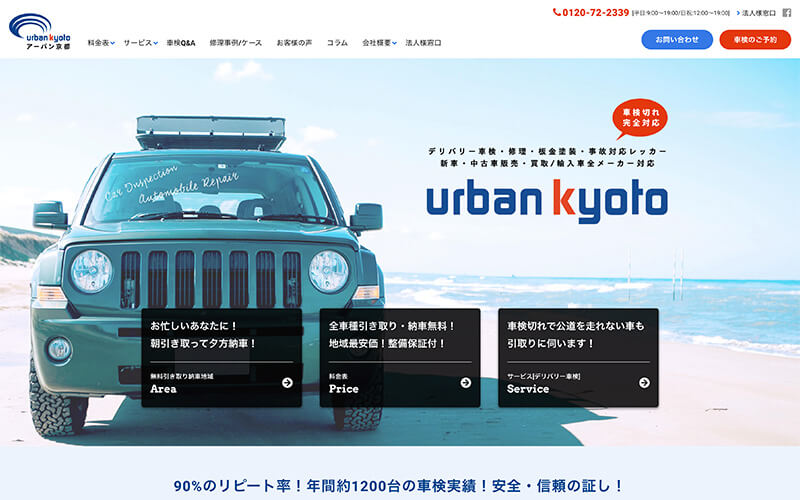800x500 pixels.
Task: Click the デリバリー車検・修理・板金塗装 tagline
Action: (x=547, y=152)
